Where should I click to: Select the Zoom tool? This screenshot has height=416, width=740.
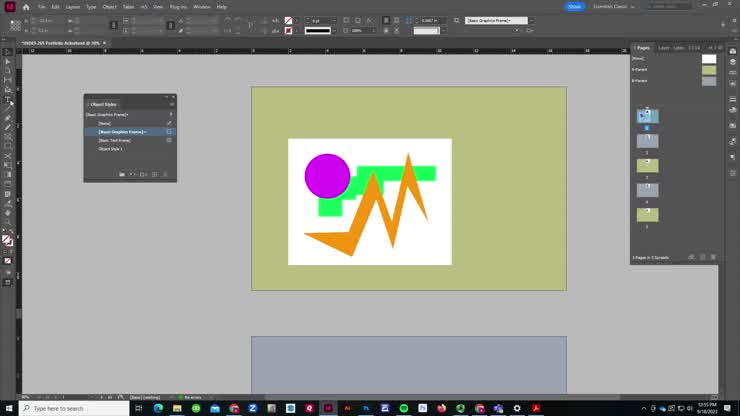click(8, 222)
